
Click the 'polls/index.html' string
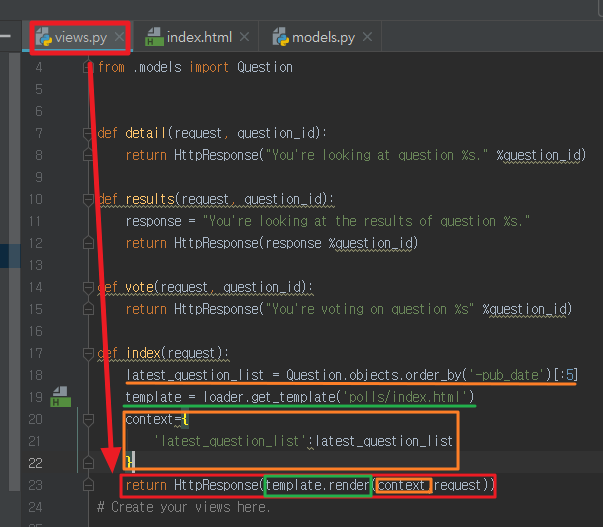click(405, 397)
